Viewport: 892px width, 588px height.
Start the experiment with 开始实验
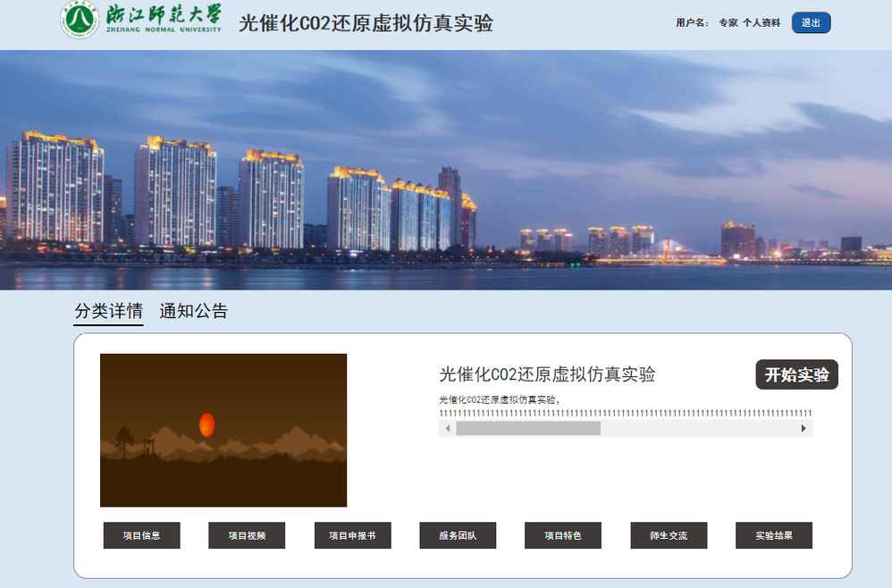tap(796, 374)
